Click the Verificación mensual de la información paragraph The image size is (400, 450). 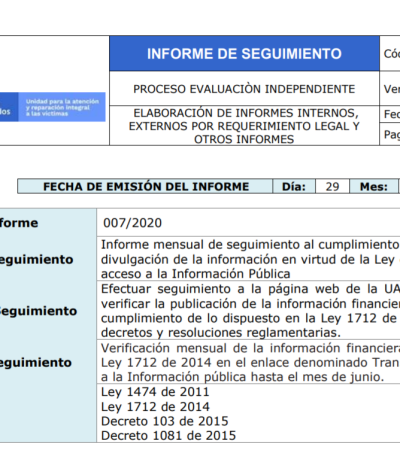coord(250,362)
